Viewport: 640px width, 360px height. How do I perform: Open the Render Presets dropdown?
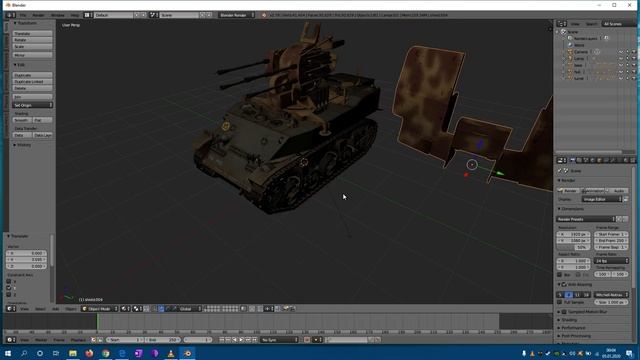coord(586,219)
